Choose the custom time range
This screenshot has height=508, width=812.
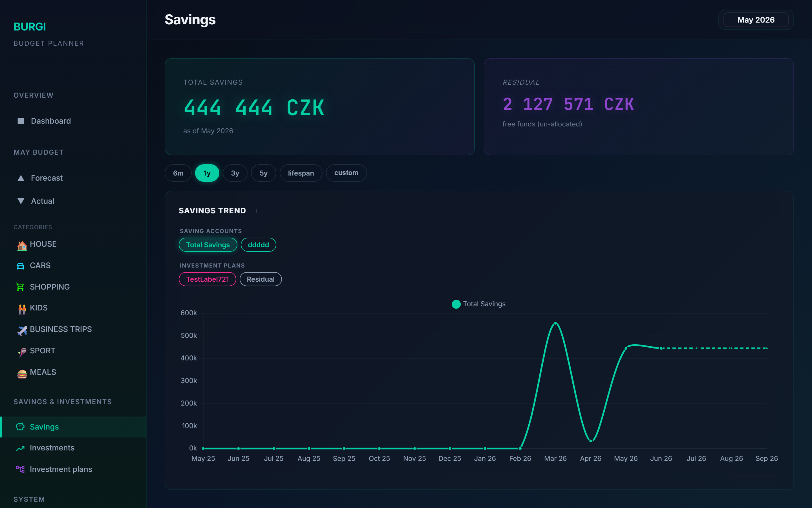click(346, 173)
